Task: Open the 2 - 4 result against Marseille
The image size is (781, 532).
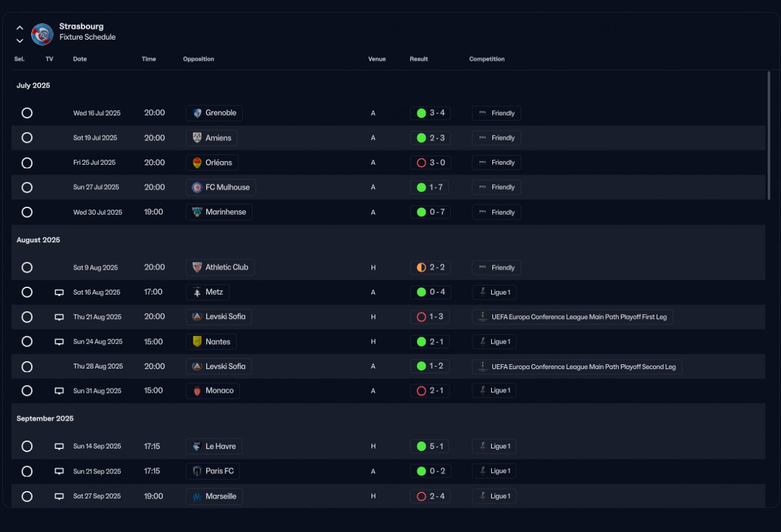Action: pos(431,496)
